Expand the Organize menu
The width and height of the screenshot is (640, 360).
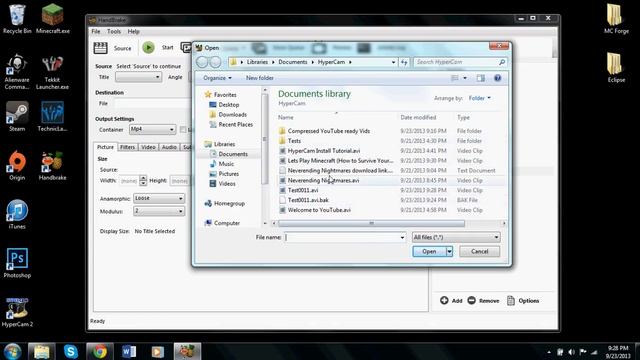[217, 78]
